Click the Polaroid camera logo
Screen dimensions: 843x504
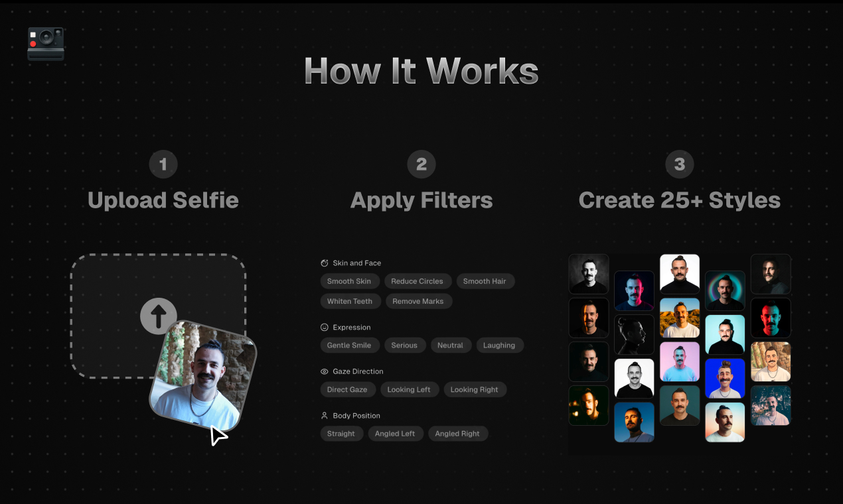tap(45, 44)
